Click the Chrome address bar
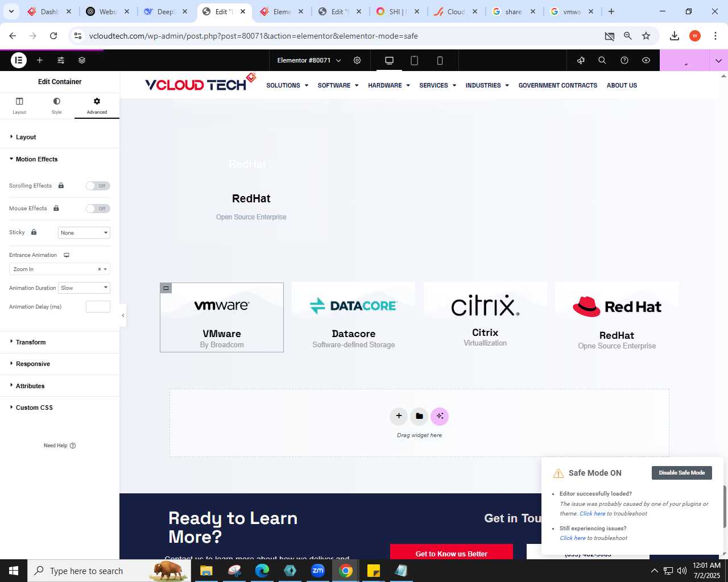728x582 pixels. tap(341, 36)
